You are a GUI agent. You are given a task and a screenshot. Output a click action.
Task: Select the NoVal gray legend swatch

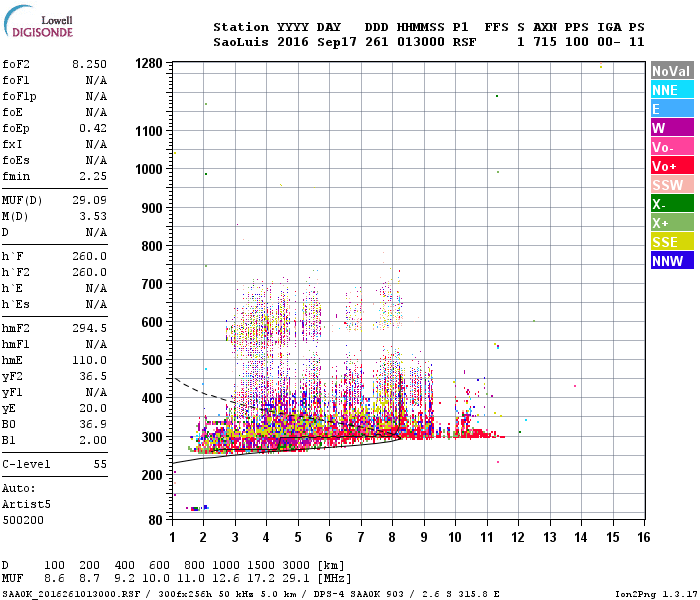[x=672, y=71]
